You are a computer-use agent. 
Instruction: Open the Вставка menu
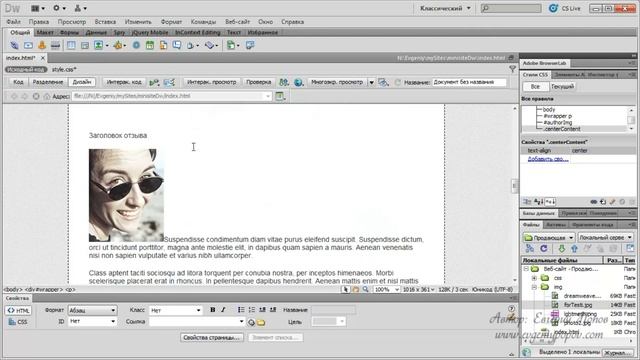click(x=105, y=22)
